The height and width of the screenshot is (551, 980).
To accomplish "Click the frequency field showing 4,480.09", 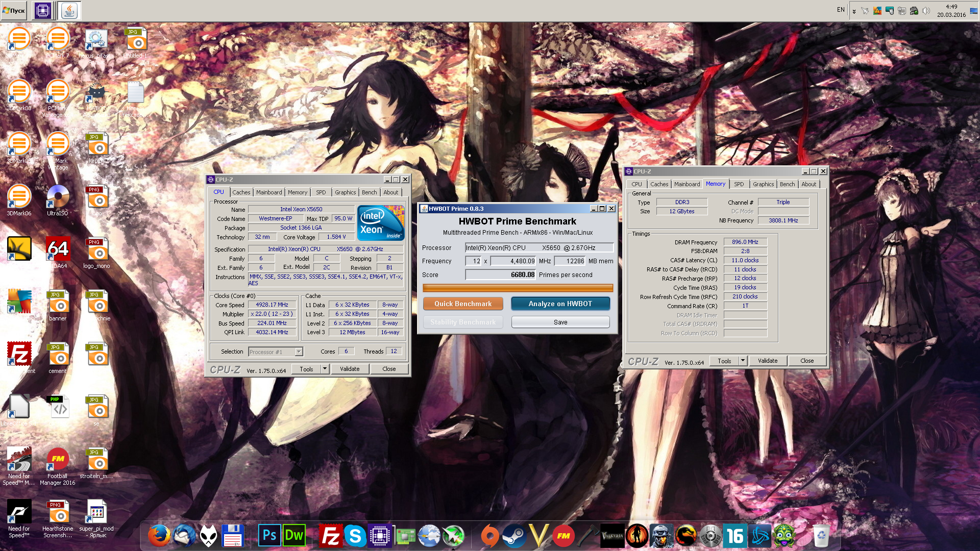I will [x=513, y=261].
